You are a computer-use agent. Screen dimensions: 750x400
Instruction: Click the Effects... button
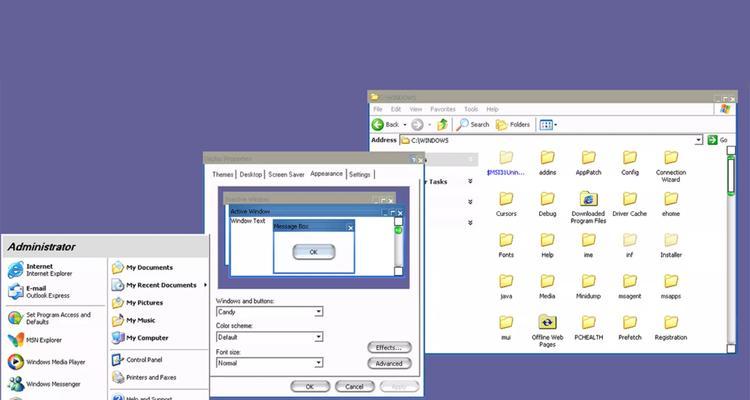[389, 348]
